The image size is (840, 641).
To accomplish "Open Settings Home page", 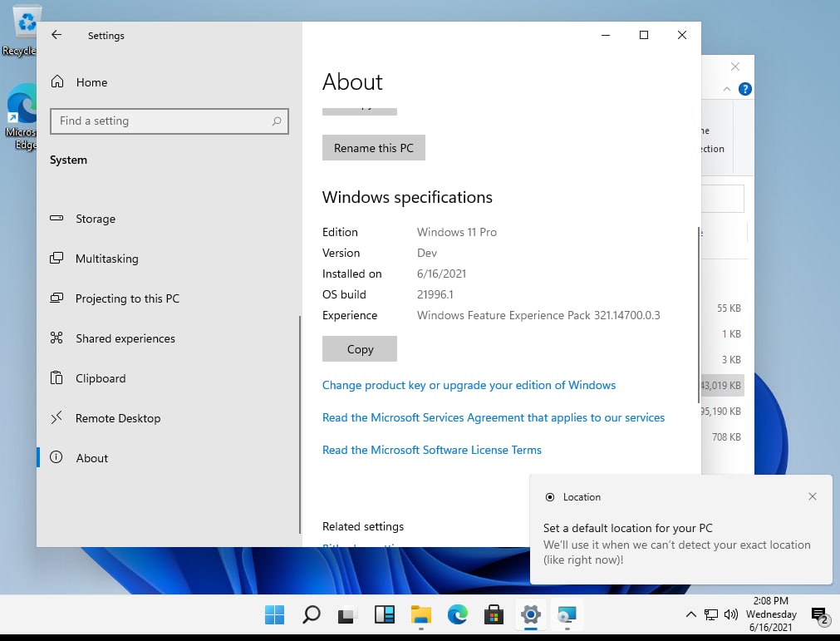I will [x=79, y=82].
